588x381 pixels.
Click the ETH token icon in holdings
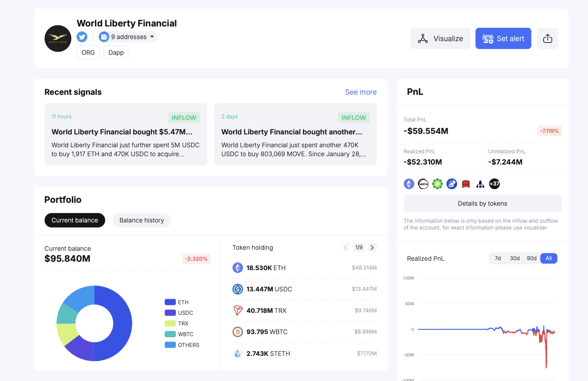[237, 268]
